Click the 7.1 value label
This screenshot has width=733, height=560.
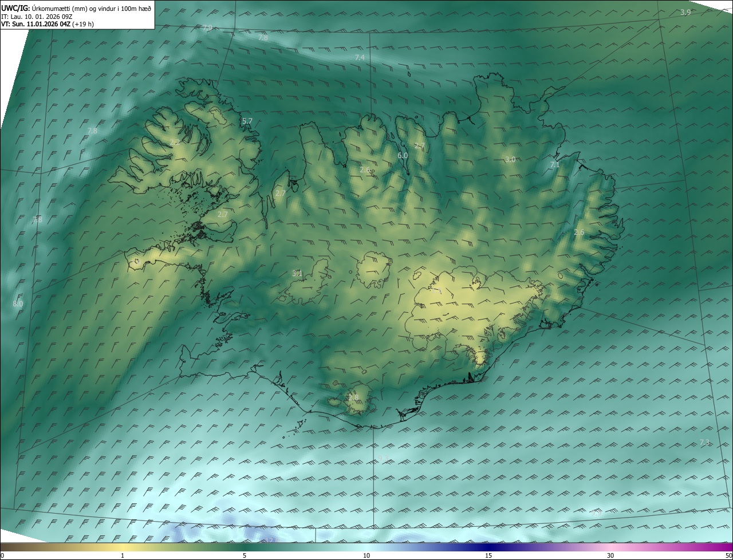click(554, 164)
